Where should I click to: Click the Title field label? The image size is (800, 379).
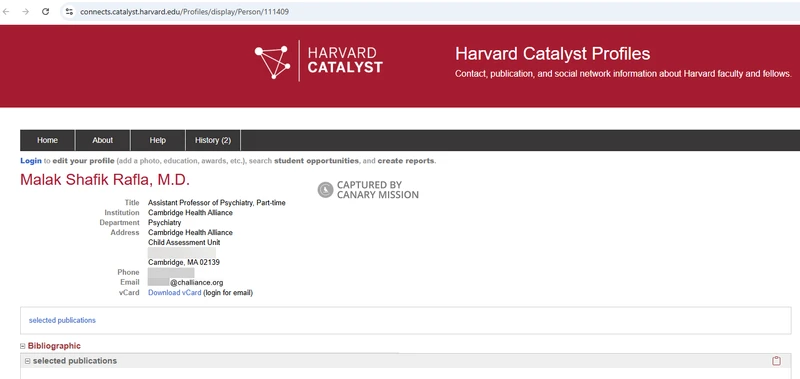click(x=132, y=203)
